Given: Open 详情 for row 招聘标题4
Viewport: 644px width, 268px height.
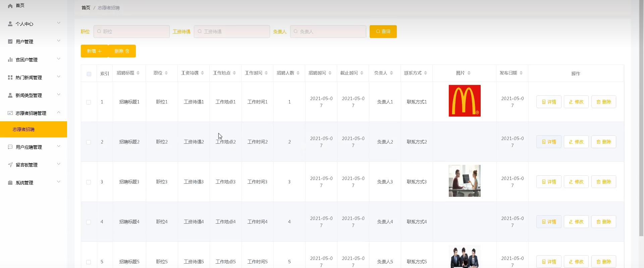Looking at the screenshot, I should coord(549,222).
